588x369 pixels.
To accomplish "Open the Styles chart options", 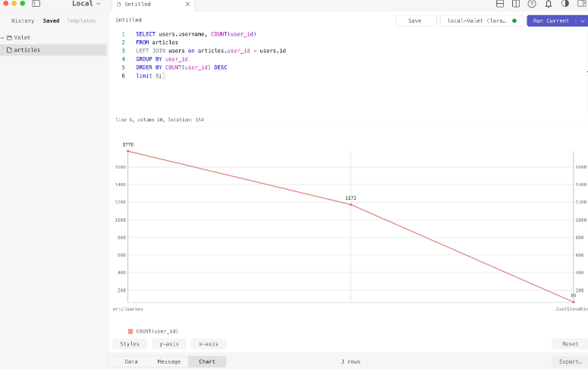I will coord(130,344).
